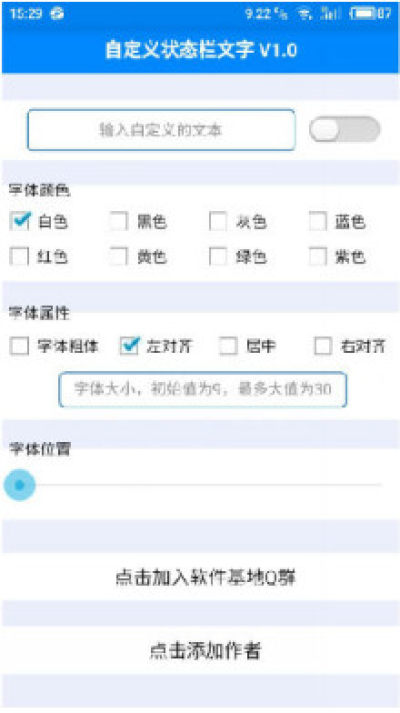Tick the 黄色 color checkbox
This screenshot has width=400, height=713.
point(119,257)
